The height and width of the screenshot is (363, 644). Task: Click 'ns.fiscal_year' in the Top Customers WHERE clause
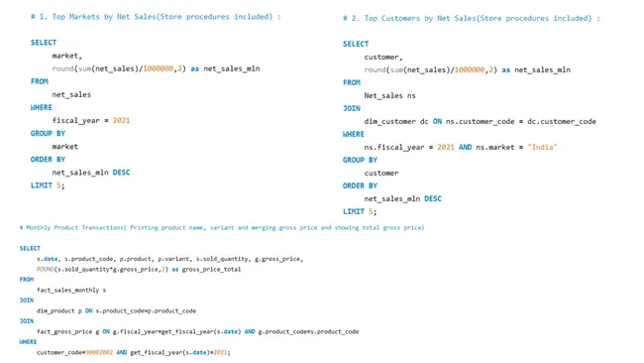coord(394,147)
